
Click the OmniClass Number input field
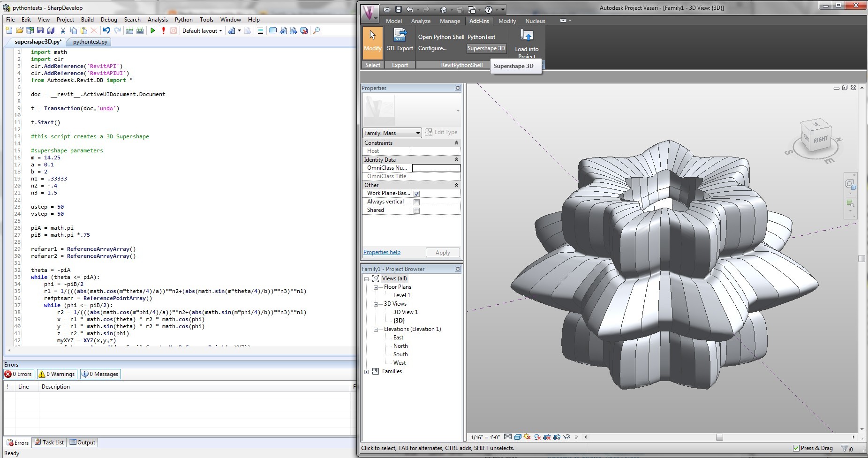point(436,168)
